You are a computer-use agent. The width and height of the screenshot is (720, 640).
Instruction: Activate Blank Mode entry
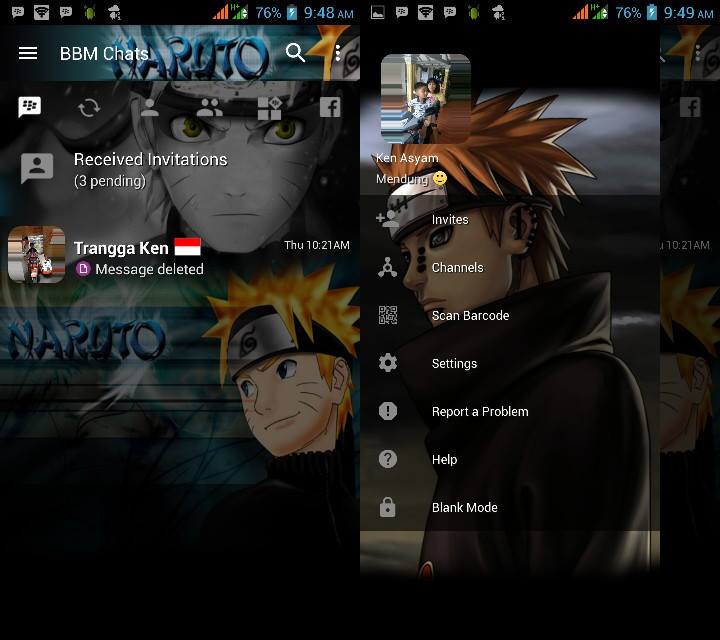click(510, 507)
